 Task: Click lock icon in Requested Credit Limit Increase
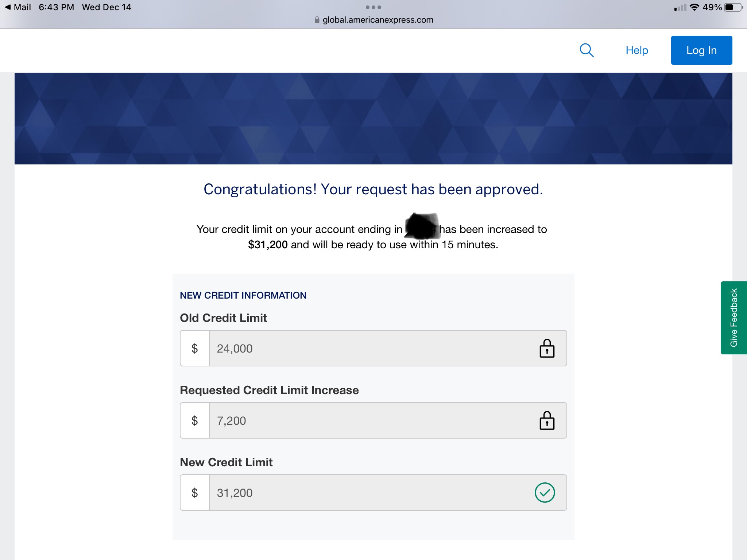tap(547, 421)
